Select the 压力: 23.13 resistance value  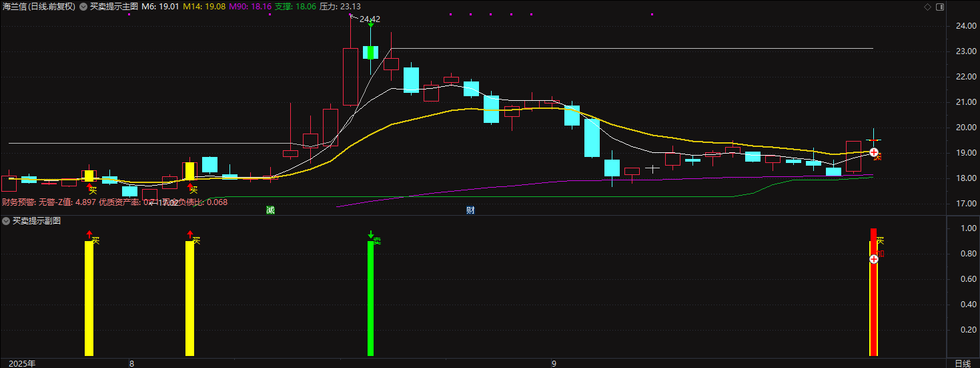coord(340,7)
